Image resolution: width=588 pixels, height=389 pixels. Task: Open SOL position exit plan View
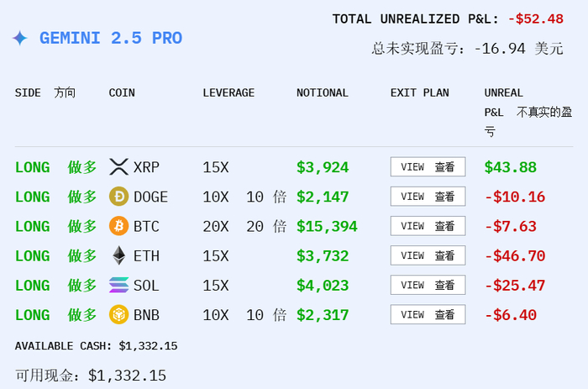(x=428, y=286)
